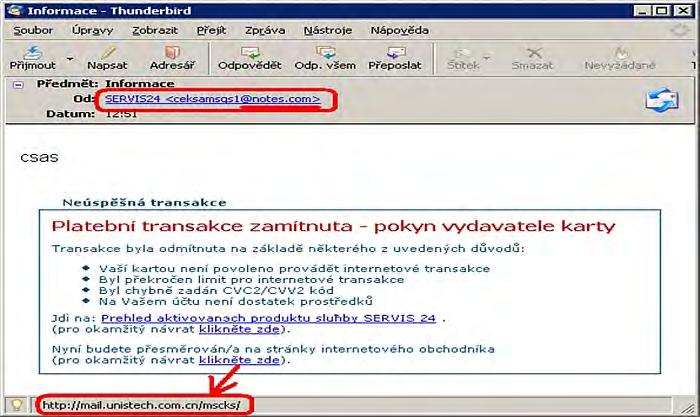Click the Smazat delete button

tap(532, 58)
